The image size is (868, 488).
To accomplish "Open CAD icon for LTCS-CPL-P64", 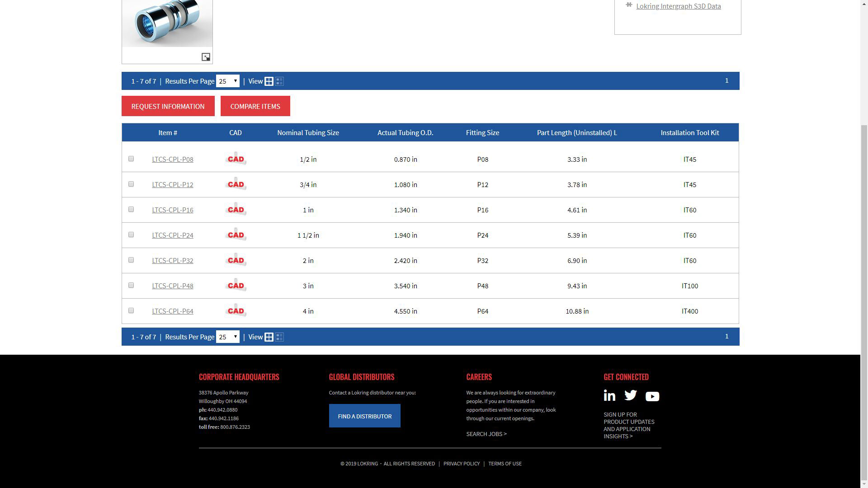I will pos(236,311).
